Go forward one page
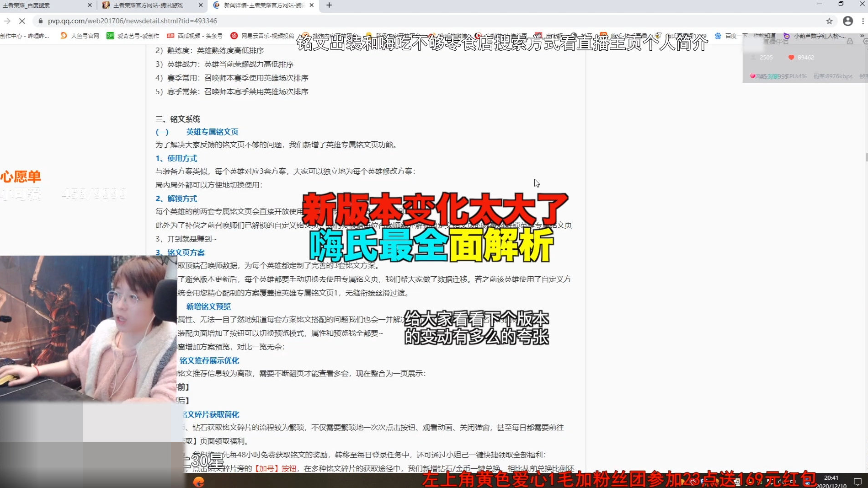 (x=7, y=21)
